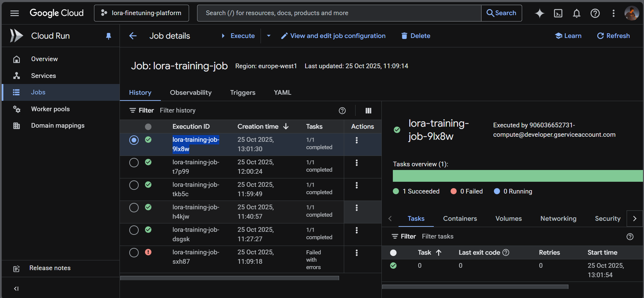
Task: Focus the resource search field
Action: point(339,13)
